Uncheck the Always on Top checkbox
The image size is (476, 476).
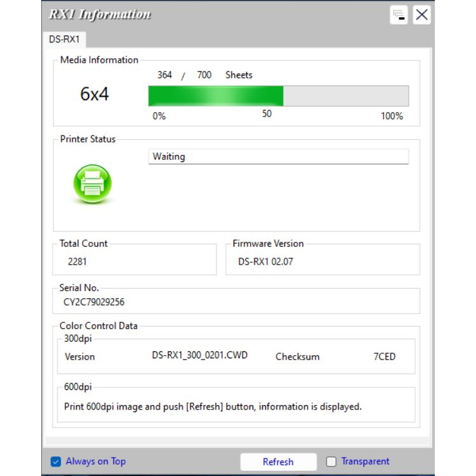[56, 461]
